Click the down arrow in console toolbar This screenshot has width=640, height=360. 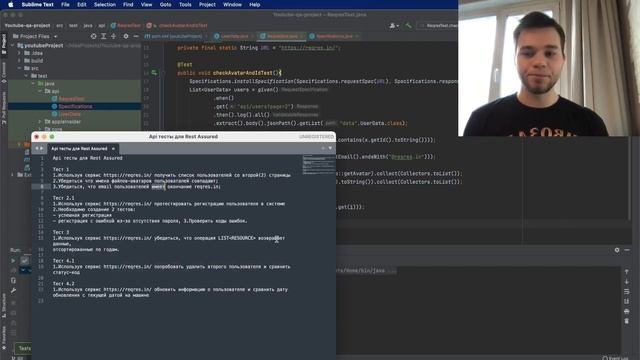pos(627,282)
